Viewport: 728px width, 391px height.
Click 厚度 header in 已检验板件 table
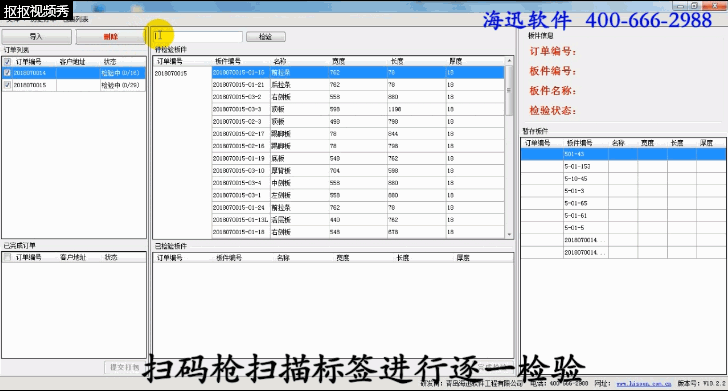click(x=463, y=258)
